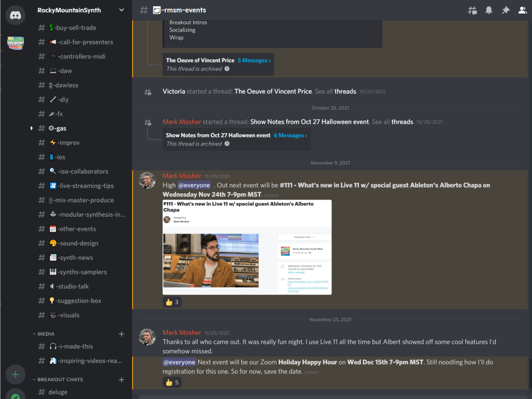Select the RockyMountainSynth server icon
The height and width of the screenshot is (399, 532).
pos(16,43)
